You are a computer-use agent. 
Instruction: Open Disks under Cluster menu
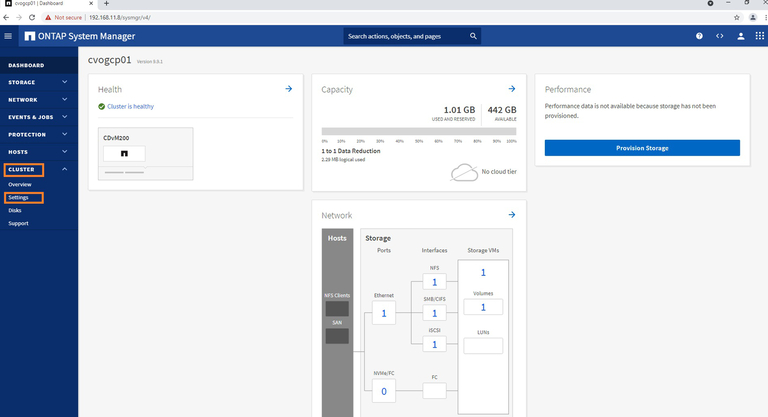[x=14, y=210]
